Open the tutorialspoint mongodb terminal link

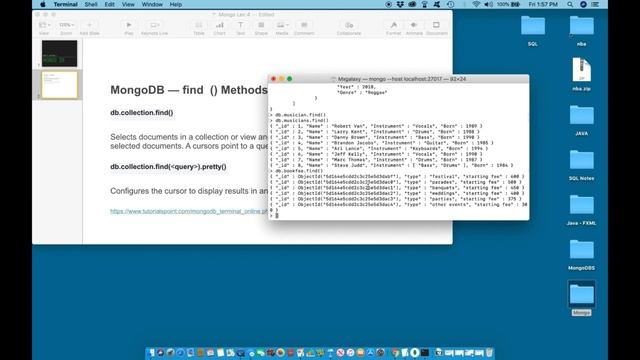point(189,211)
